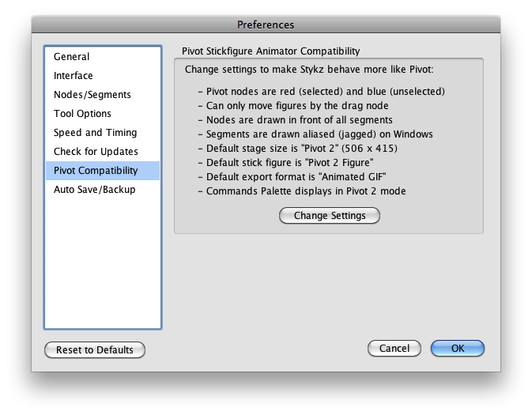The width and height of the screenshot is (532, 419).
Task: Switch to Nodes/Segments preferences
Action: [x=103, y=95]
